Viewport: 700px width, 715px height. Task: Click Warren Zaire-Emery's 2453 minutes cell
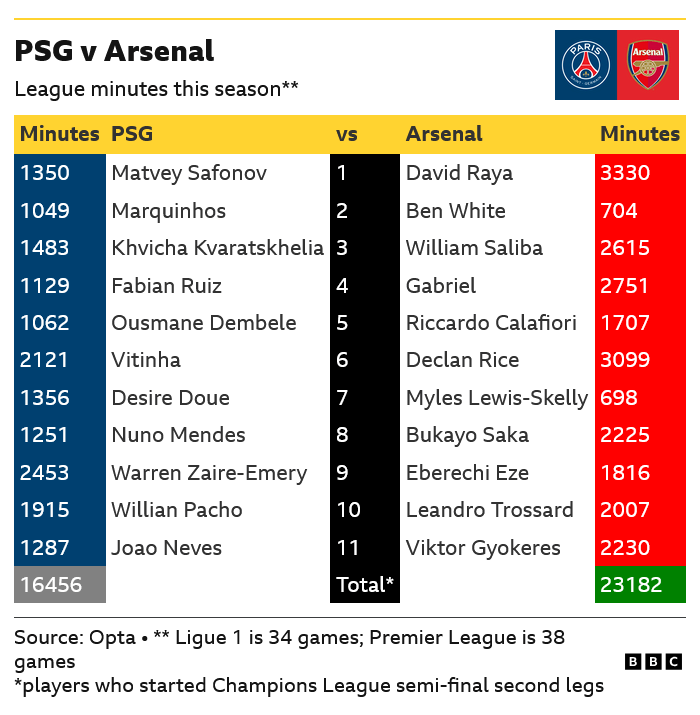[60, 473]
